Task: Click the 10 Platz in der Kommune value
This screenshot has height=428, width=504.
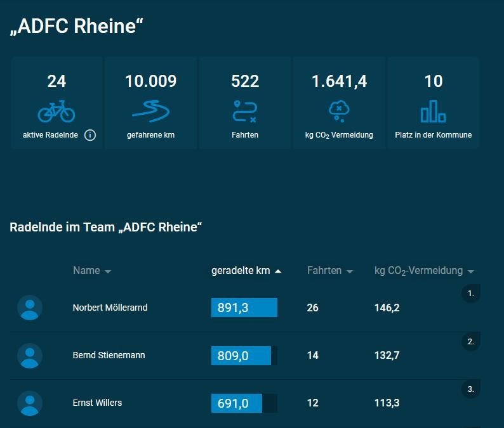Action: click(x=434, y=81)
